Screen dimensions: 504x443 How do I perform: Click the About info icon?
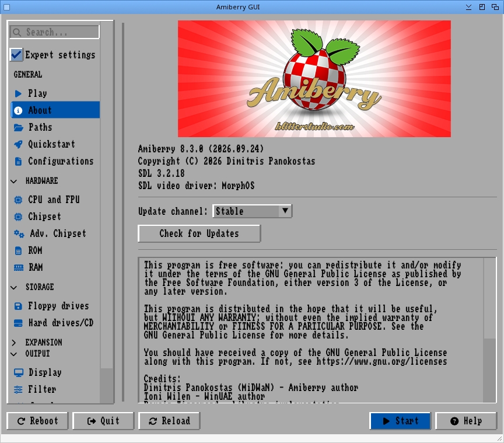pyautogui.click(x=18, y=110)
